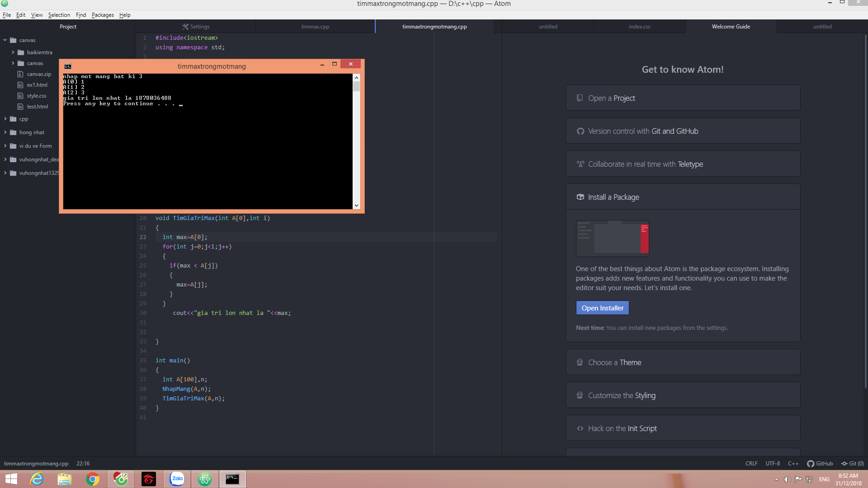Open Internet Explorer from taskbar
The image size is (868, 488).
tap(37, 479)
